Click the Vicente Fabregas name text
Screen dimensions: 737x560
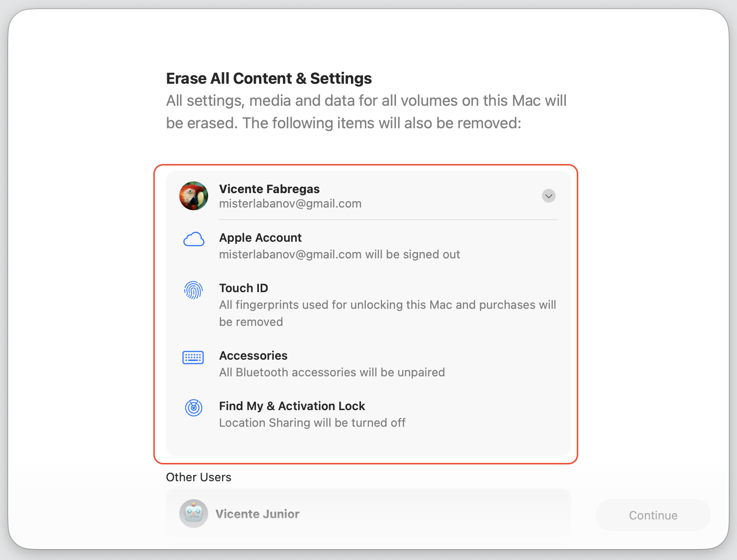(269, 189)
